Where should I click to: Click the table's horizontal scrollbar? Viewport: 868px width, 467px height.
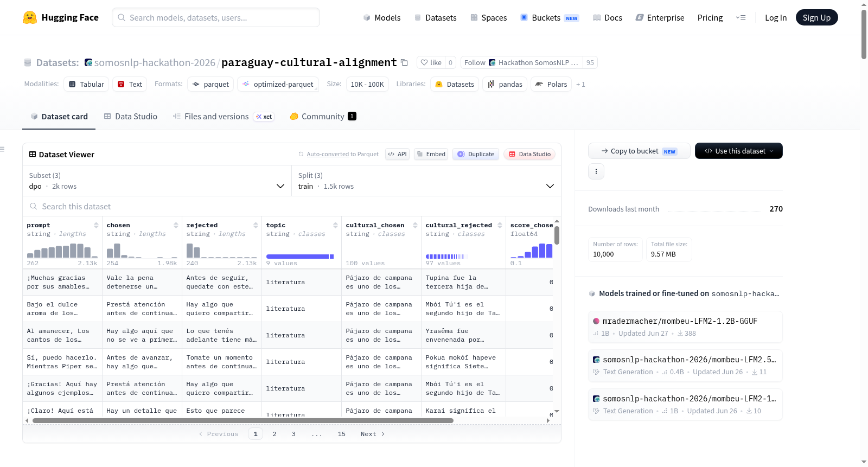click(x=243, y=420)
